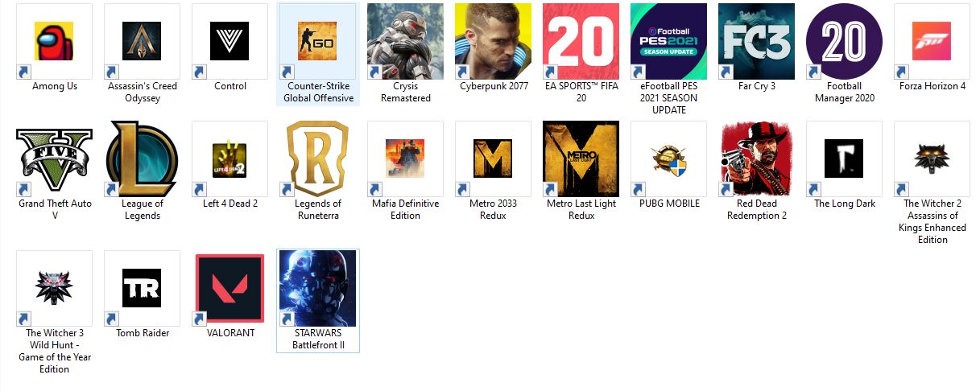This screenshot has width=980, height=391.
Task: Select the Cyberpunk 2077 icon
Action: coord(493,41)
